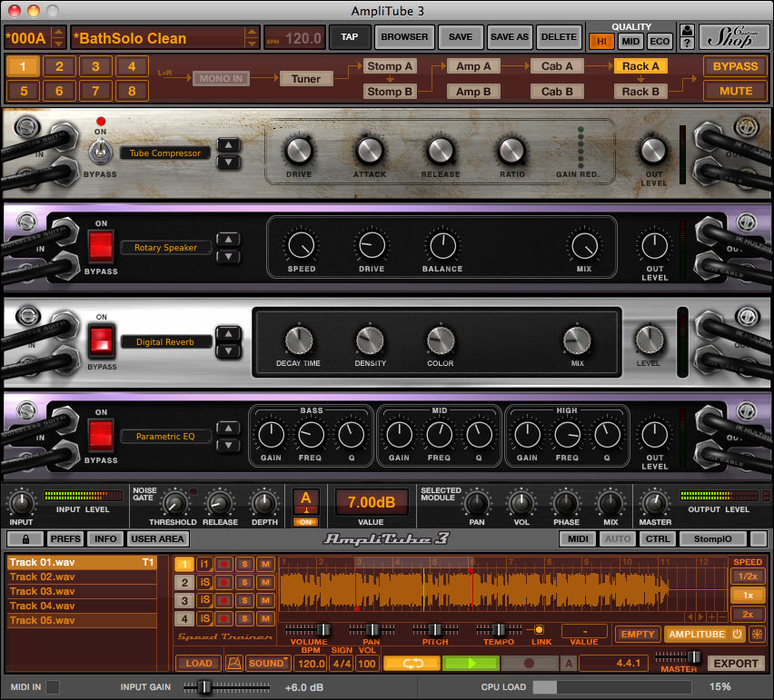Export audio with the EXPORT button
Viewport: 774px width, 700px height.
coord(735,664)
